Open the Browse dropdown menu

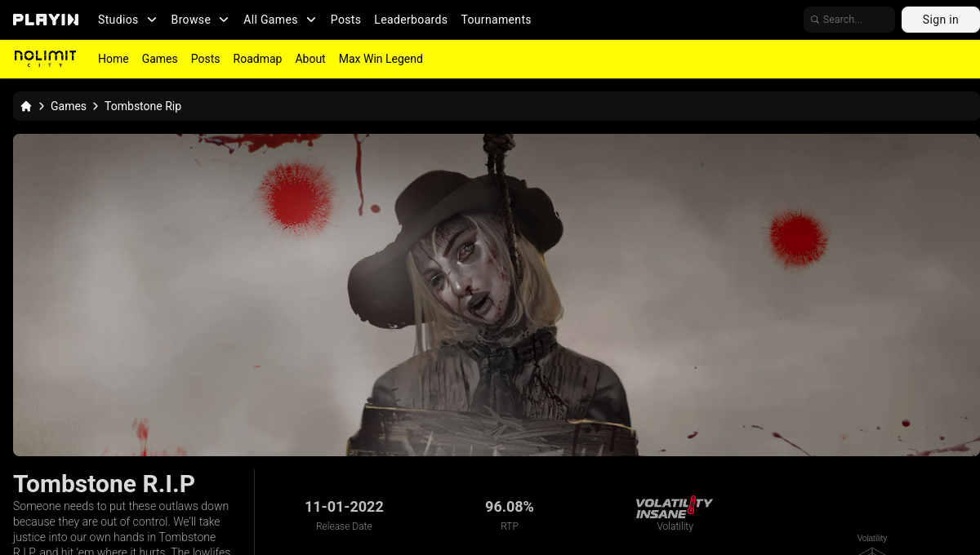pyautogui.click(x=200, y=20)
